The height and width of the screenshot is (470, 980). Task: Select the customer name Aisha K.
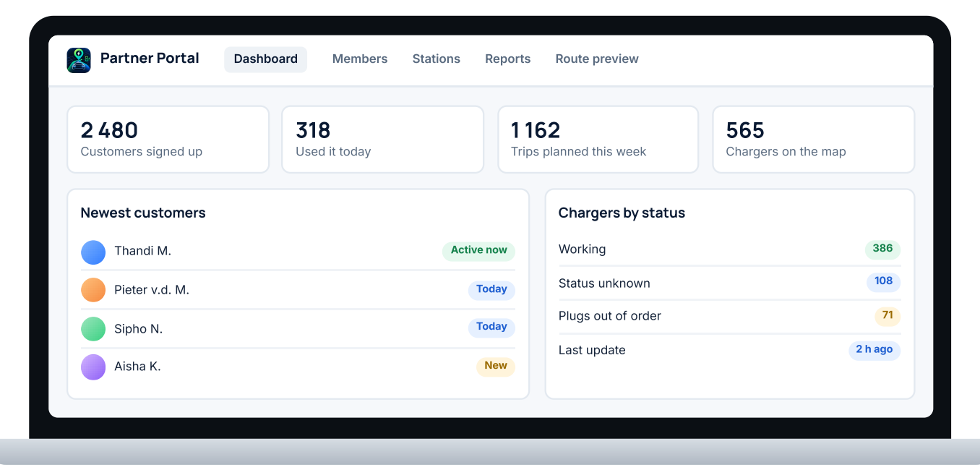pos(137,367)
